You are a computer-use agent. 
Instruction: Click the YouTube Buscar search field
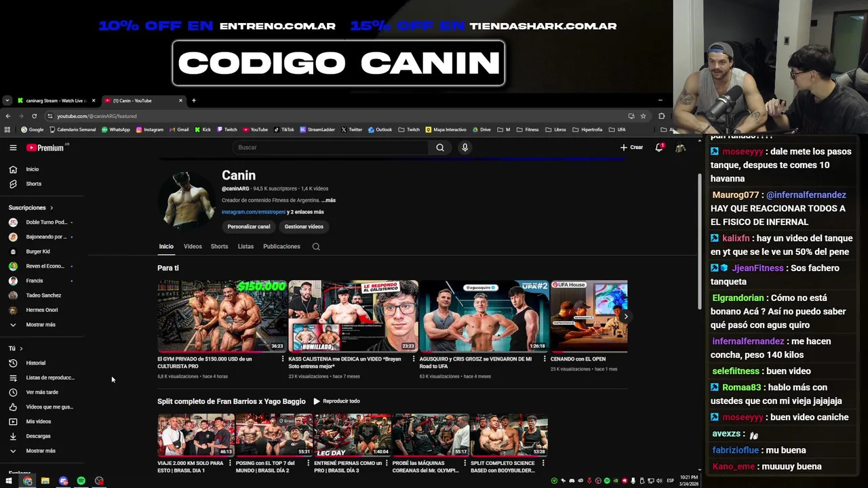pyautogui.click(x=330, y=147)
